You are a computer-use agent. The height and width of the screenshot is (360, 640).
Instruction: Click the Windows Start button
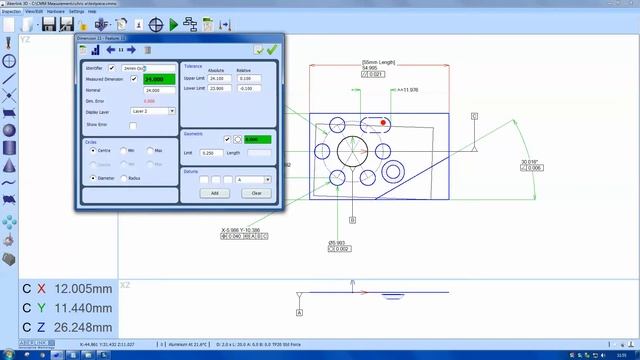click(x=8, y=355)
